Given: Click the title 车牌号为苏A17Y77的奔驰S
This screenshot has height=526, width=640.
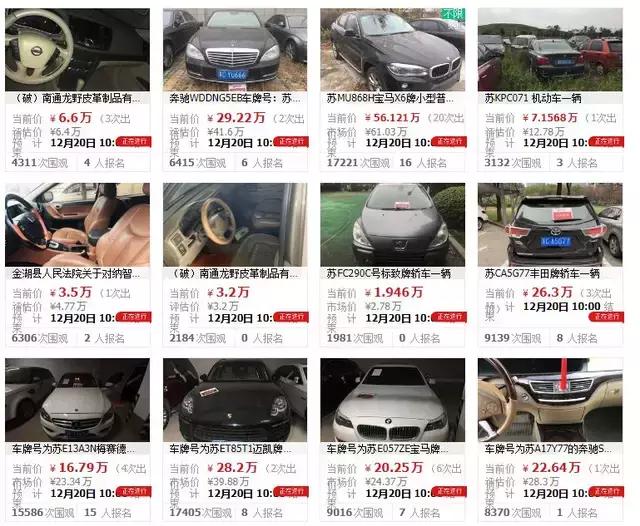Looking at the screenshot, I should [x=548, y=449].
